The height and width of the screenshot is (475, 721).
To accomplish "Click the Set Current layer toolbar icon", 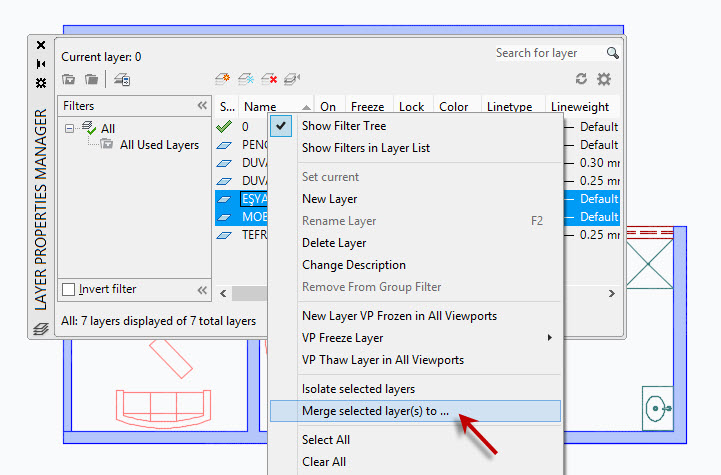I will point(292,79).
